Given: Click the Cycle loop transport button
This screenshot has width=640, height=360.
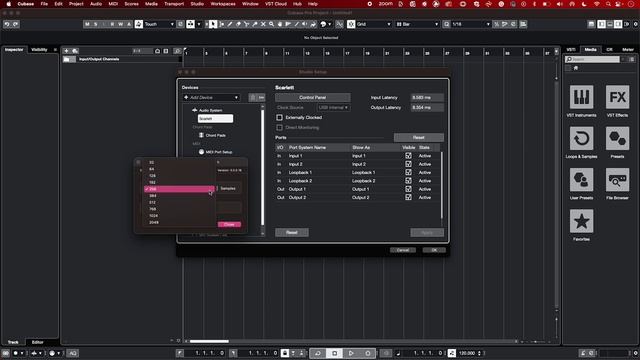Looking at the screenshot, I should [318, 353].
